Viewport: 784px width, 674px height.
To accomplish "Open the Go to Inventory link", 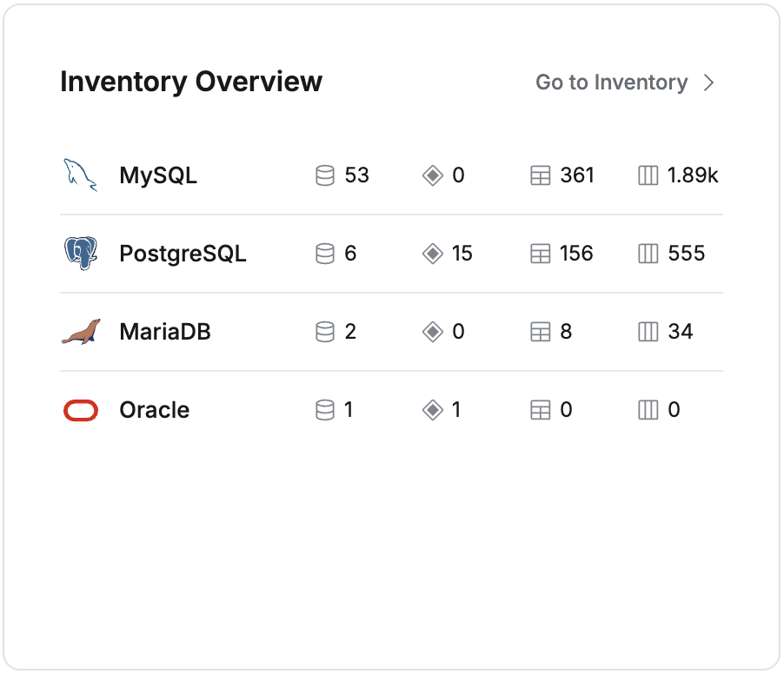I will [611, 83].
